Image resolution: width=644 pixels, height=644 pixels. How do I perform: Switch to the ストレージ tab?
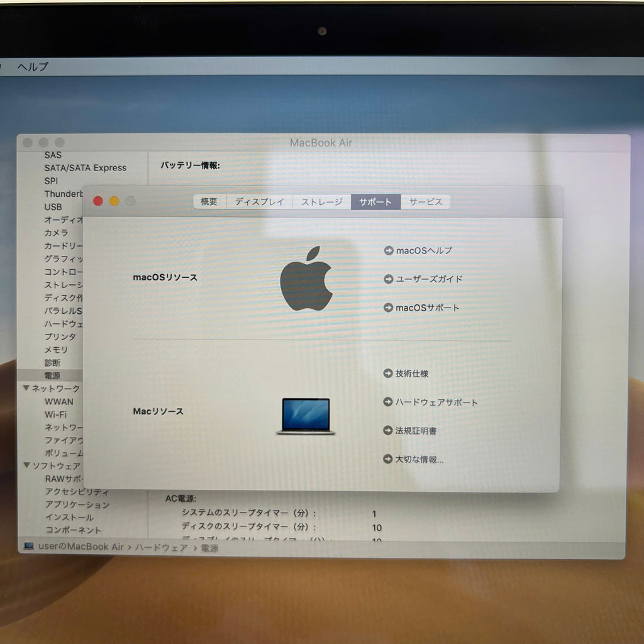(x=321, y=202)
